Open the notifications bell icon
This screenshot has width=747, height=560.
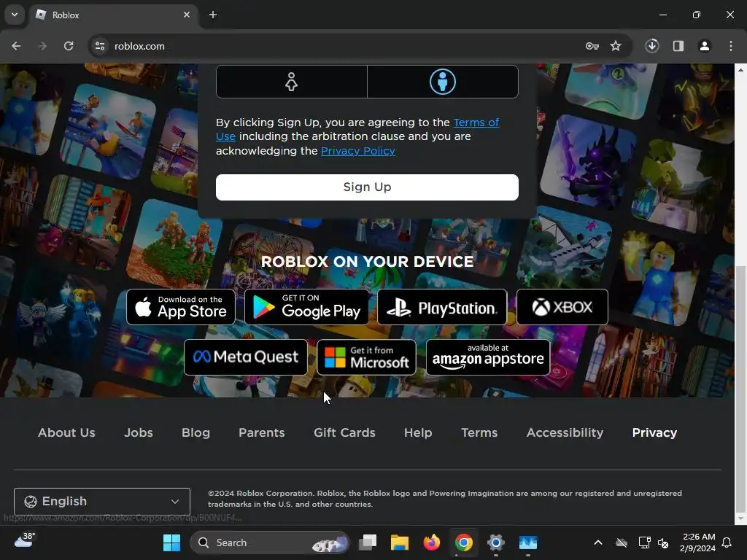point(727,542)
